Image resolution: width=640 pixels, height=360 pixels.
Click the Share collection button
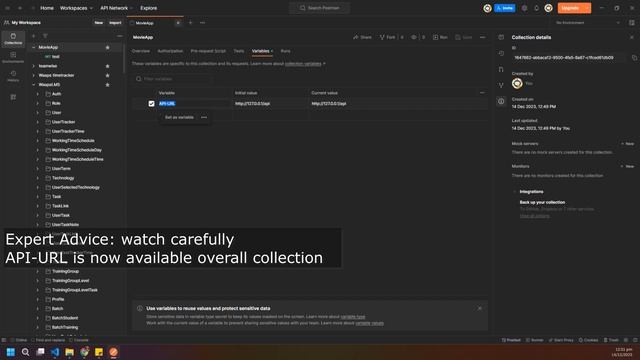[x=362, y=37]
